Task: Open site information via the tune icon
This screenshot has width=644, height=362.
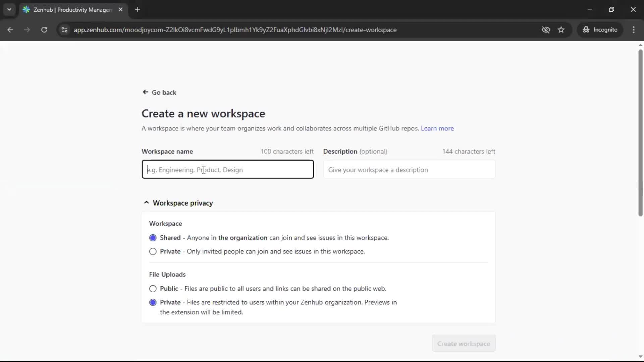Action: [x=64, y=30]
